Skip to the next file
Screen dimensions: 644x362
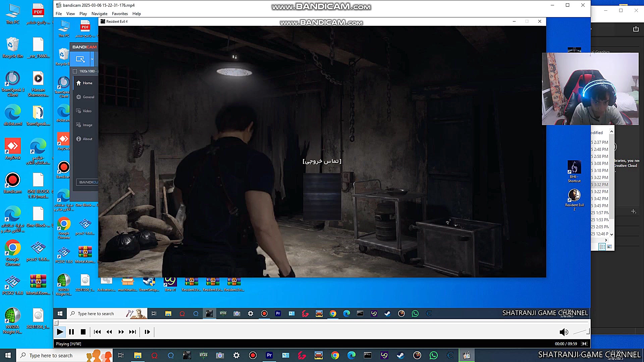pyautogui.click(x=133, y=332)
